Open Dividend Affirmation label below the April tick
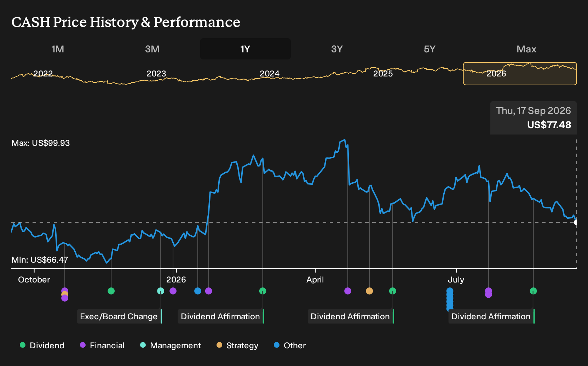Screen dimensions: 588x366 351,316
